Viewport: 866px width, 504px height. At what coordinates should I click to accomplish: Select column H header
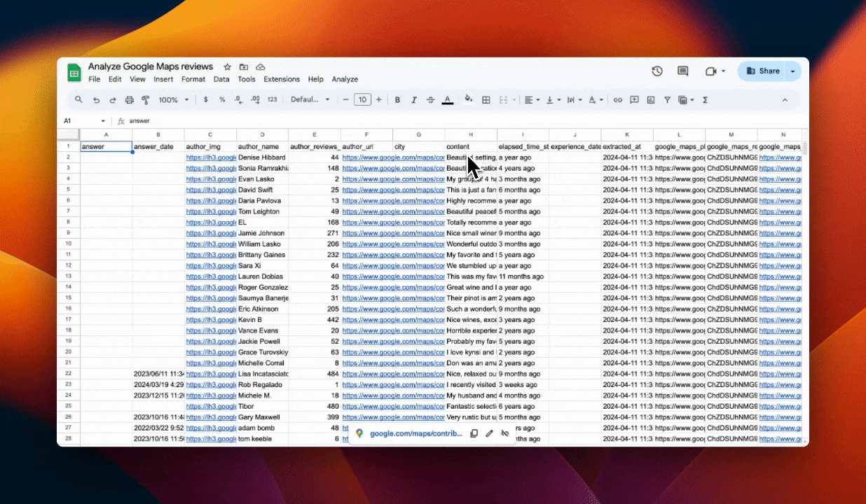(x=471, y=134)
